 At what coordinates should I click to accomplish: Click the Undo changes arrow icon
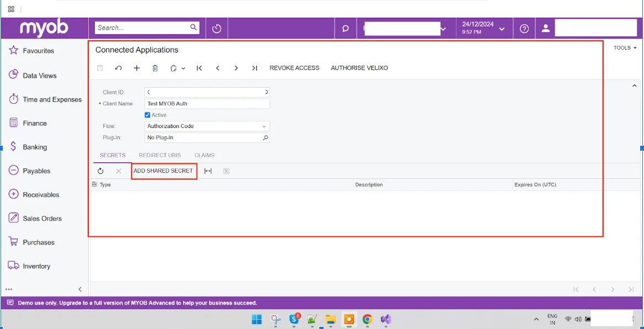coord(118,68)
